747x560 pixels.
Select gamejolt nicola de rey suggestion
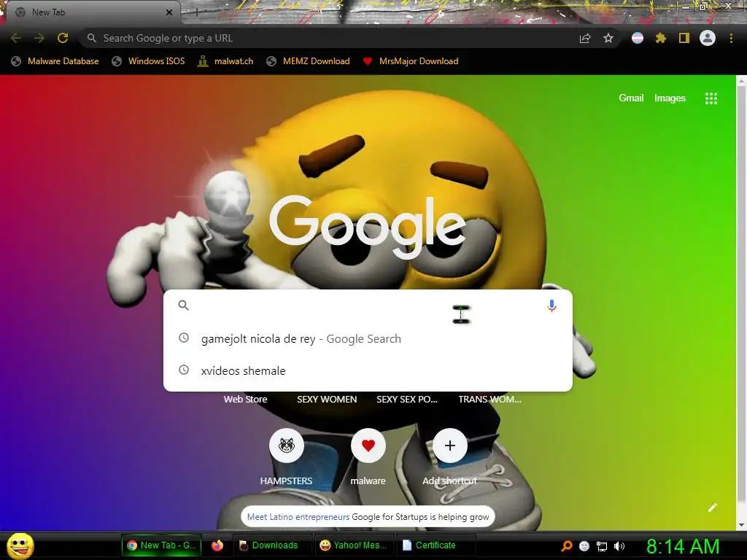pyautogui.click(x=368, y=338)
